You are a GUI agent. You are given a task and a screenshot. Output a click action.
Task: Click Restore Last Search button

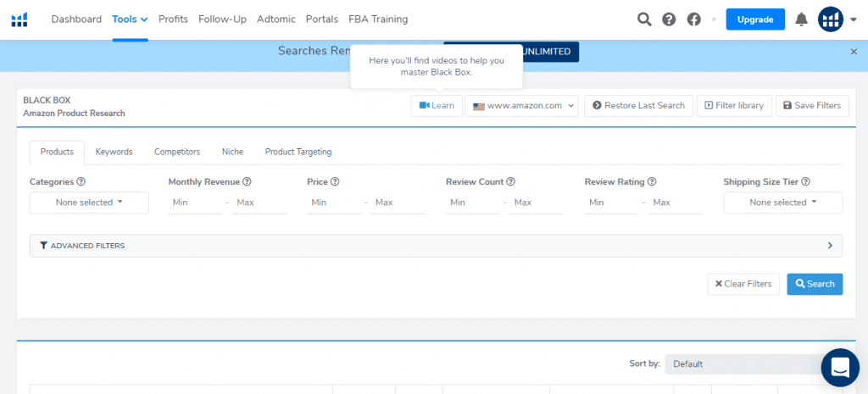point(638,106)
